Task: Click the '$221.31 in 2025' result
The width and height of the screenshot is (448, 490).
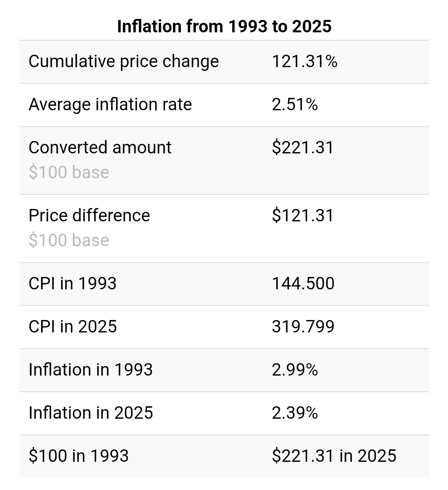Action: [x=334, y=456]
